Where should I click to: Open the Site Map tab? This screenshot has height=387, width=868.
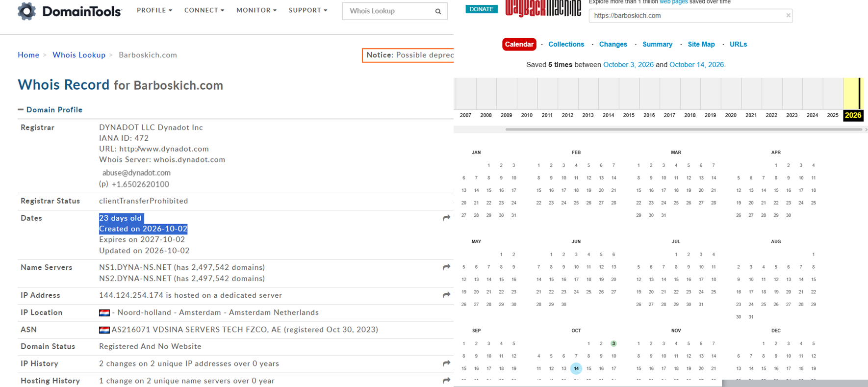[701, 44]
